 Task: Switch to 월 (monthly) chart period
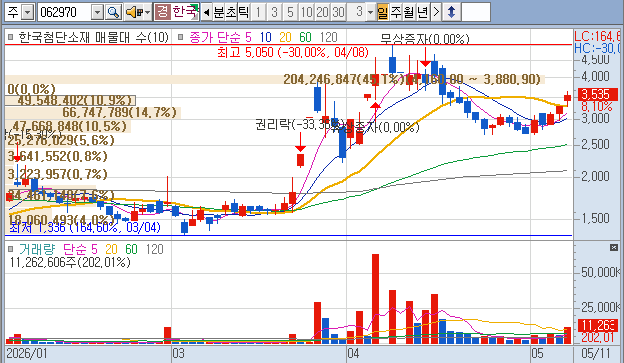[x=409, y=12]
